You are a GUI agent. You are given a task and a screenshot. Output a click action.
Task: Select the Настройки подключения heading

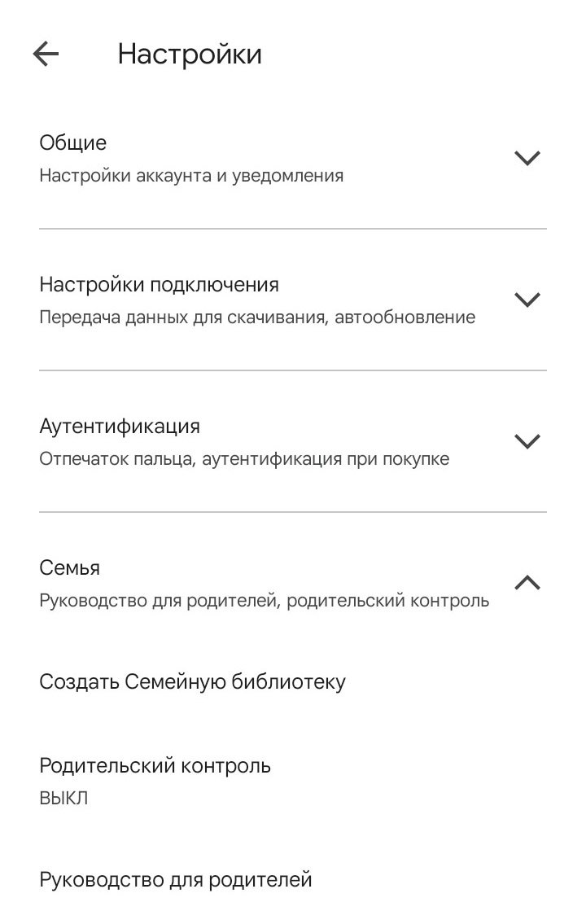click(x=159, y=285)
